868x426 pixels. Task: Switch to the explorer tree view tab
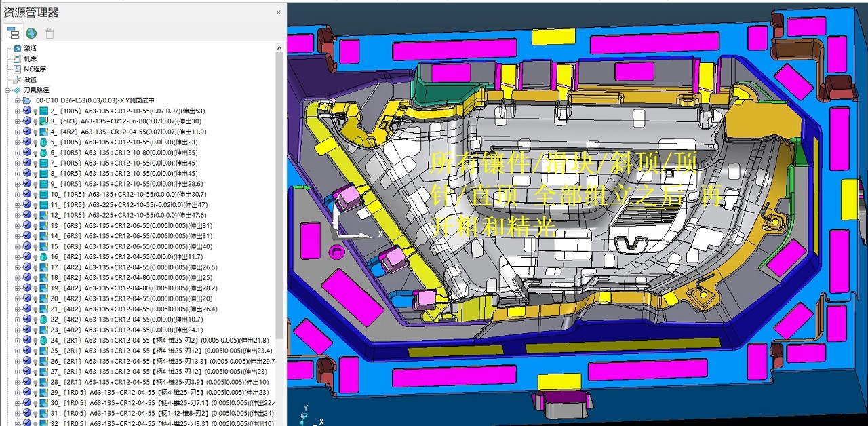[13, 32]
